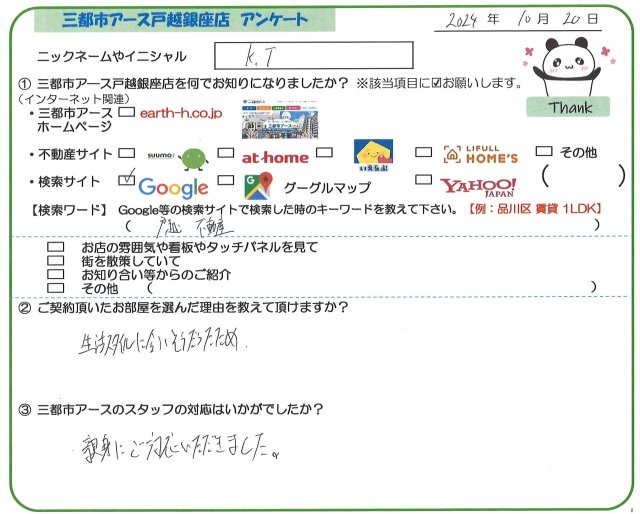Check the box left of Yahoo! Japan

[423, 182]
